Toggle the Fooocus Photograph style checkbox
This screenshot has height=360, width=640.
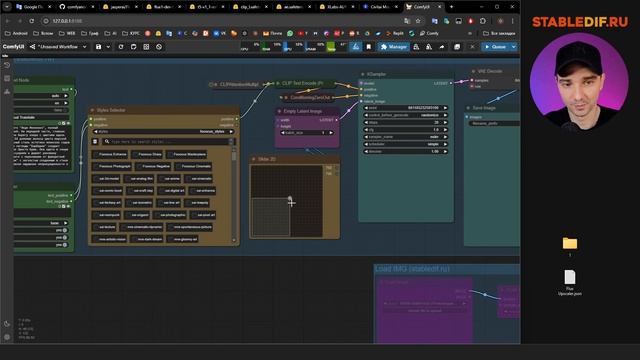pos(112,167)
